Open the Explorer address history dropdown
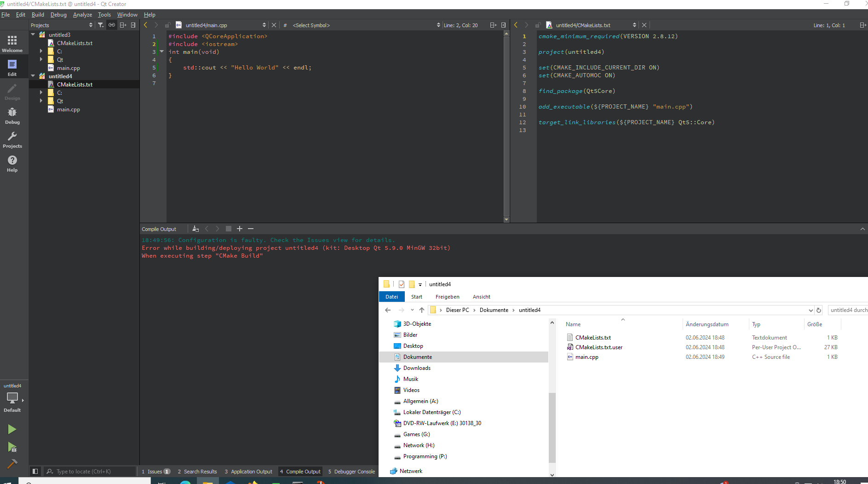 pos(811,310)
